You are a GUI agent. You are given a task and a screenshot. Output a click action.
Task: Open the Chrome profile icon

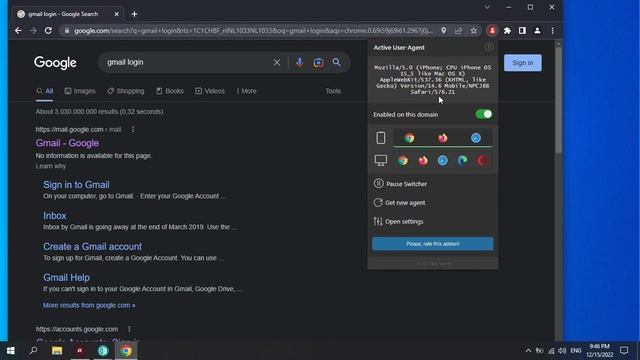pos(537,31)
